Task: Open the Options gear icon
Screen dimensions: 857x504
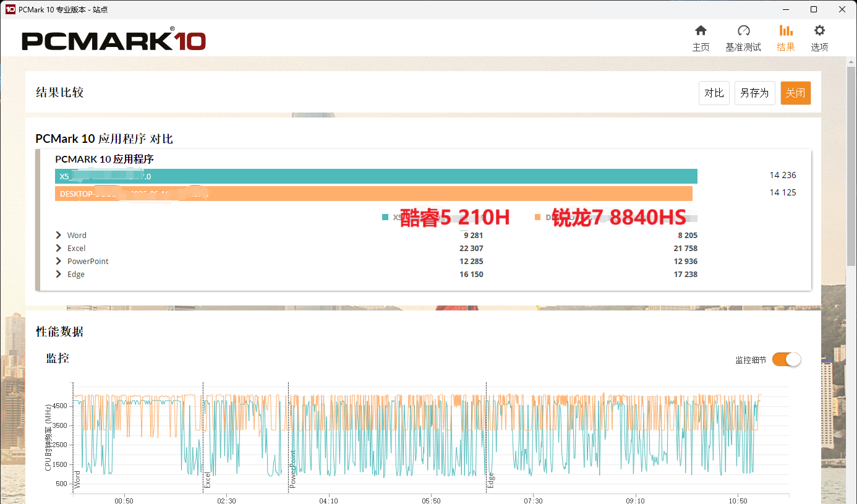Action: [819, 31]
